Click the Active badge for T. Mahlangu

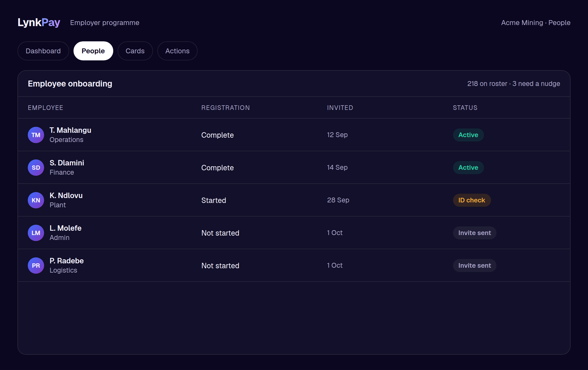pos(468,135)
